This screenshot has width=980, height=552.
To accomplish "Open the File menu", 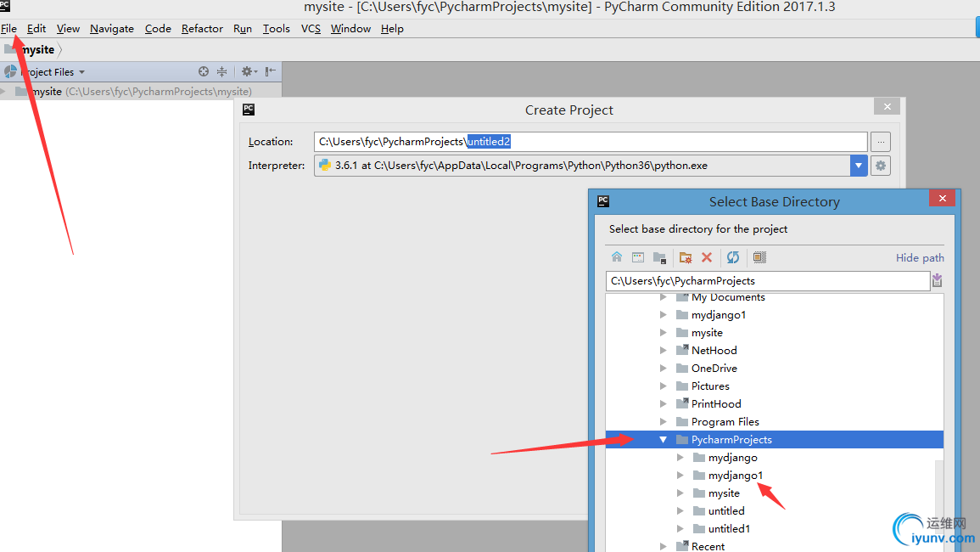I will coord(8,29).
